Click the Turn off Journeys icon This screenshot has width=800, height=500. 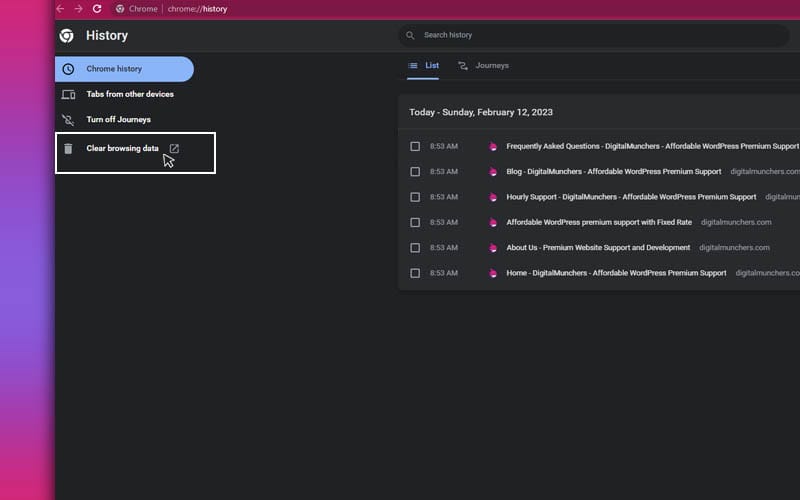pyautogui.click(x=68, y=120)
